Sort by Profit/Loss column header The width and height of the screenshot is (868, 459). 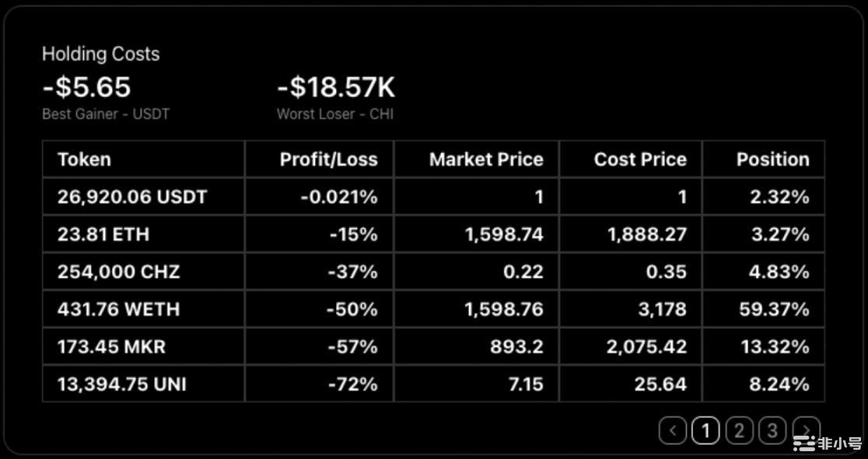328,159
